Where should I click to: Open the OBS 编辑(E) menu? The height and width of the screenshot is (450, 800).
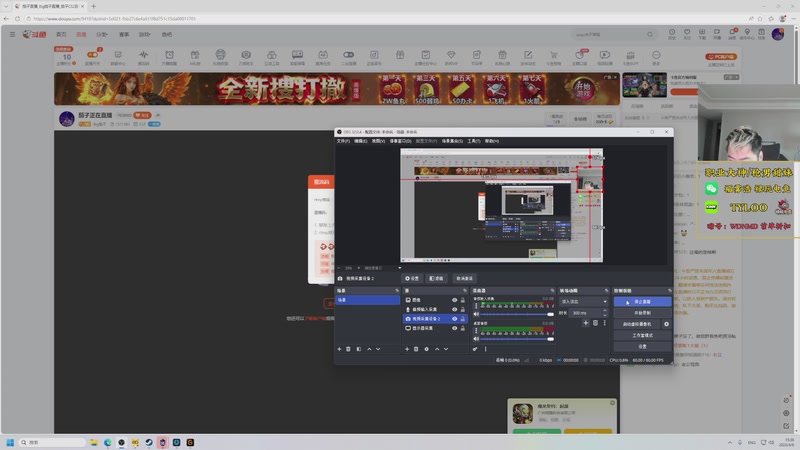pos(360,141)
